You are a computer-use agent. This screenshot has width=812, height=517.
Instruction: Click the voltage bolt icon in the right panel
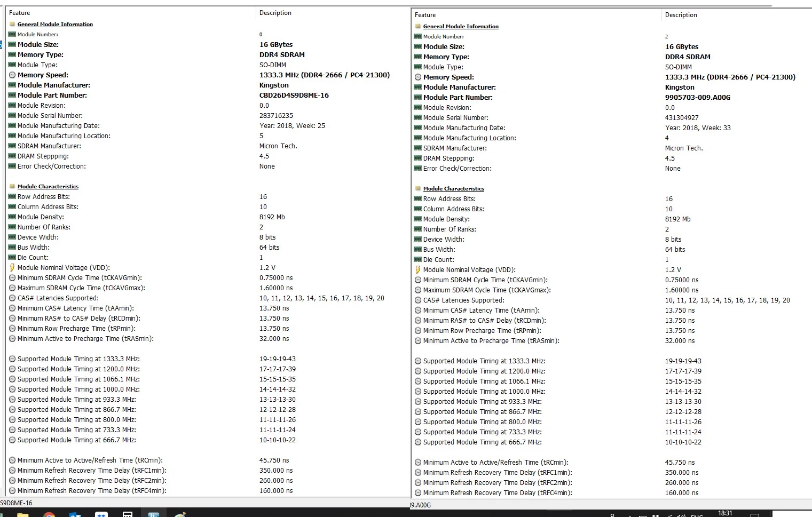[418, 269]
